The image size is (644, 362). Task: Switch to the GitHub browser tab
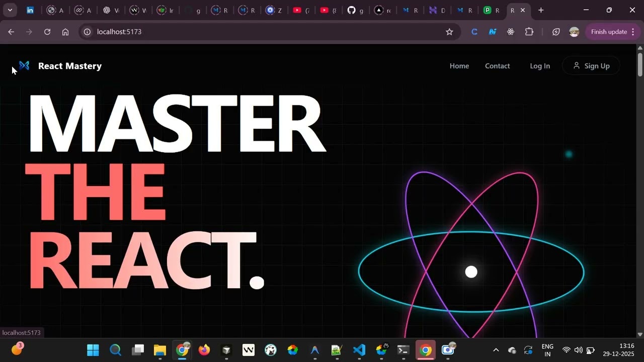[x=351, y=10]
